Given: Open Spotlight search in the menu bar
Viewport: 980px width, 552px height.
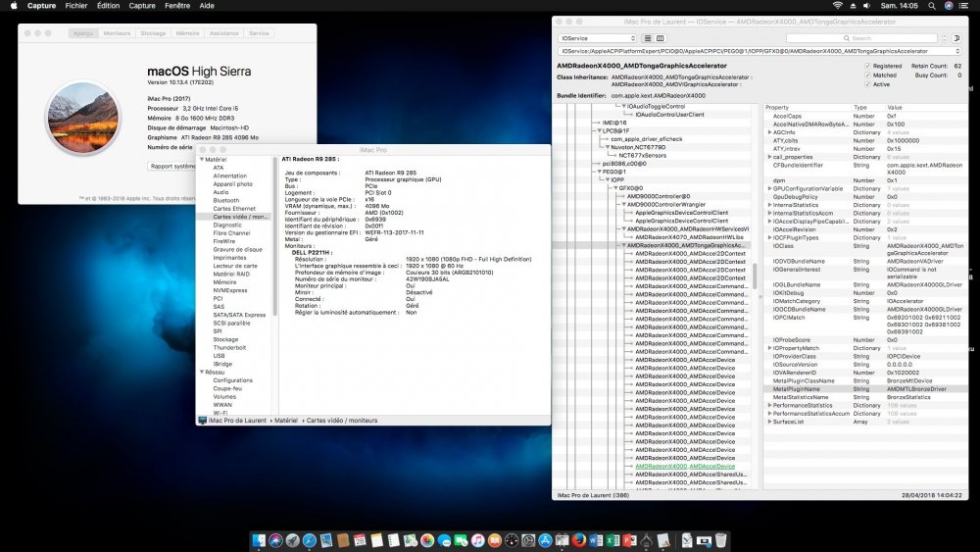Looking at the screenshot, I should pyautogui.click(x=932, y=6).
